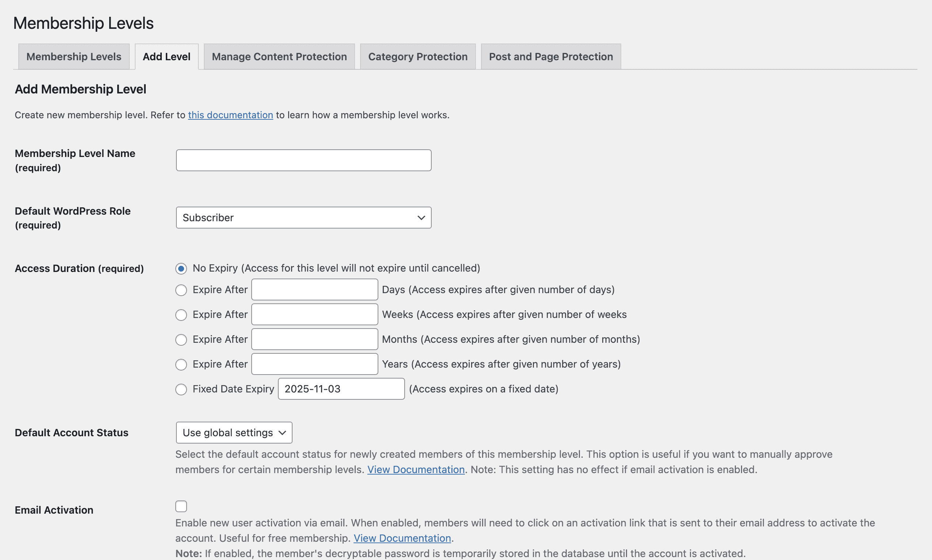Viewport: 932px width, 560px height.
Task: Enable the Email Activation checkbox
Action: point(181,506)
